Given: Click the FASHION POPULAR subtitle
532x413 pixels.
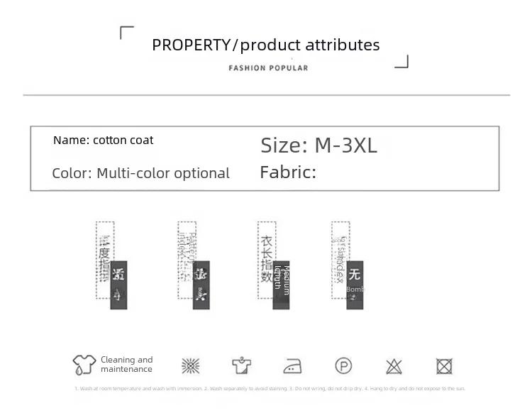Looking at the screenshot, I should (x=268, y=68).
